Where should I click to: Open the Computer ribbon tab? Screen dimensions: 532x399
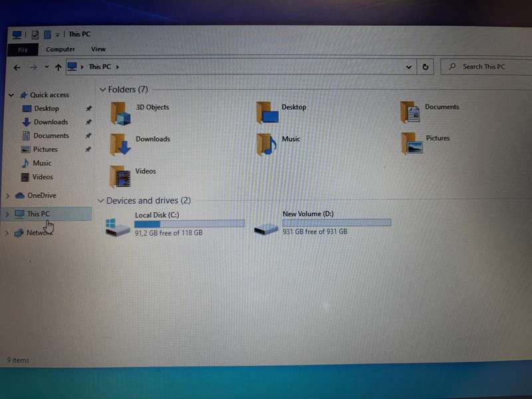coord(61,49)
